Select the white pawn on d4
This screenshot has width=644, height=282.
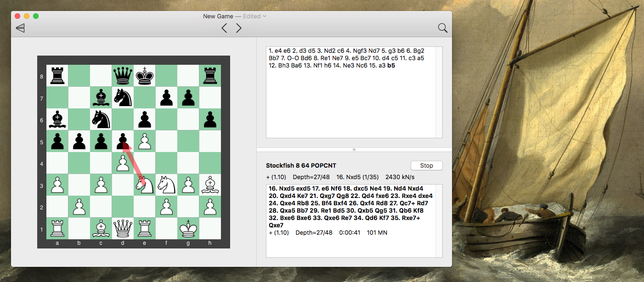(x=123, y=163)
